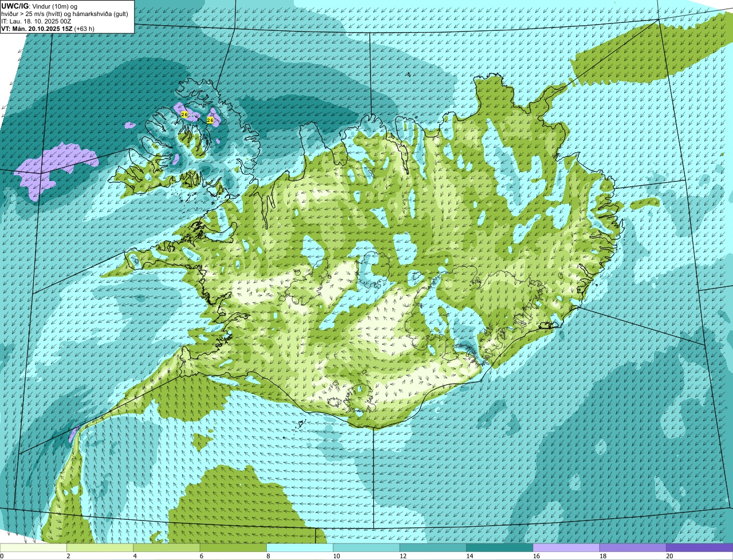
Task: Click the scale label "14"
Action: tap(470, 556)
